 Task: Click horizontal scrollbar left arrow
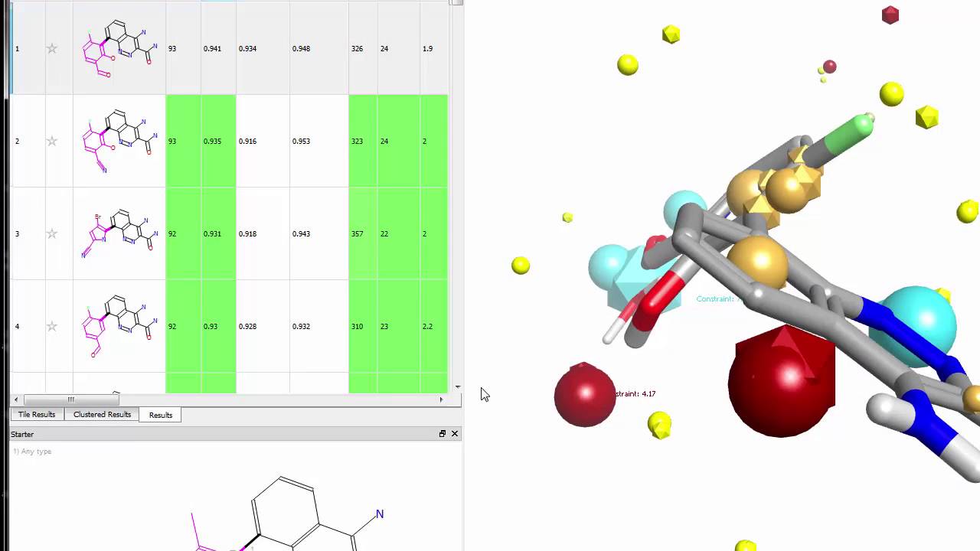16,399
